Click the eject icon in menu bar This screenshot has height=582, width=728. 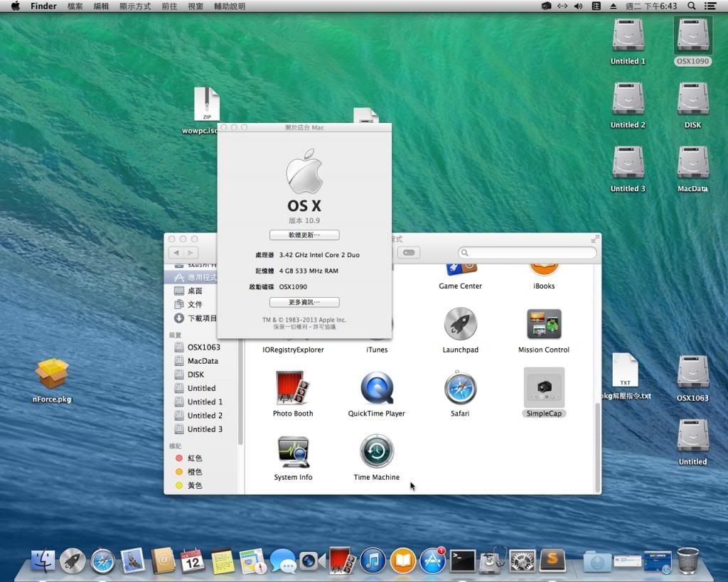coord(614,6)
